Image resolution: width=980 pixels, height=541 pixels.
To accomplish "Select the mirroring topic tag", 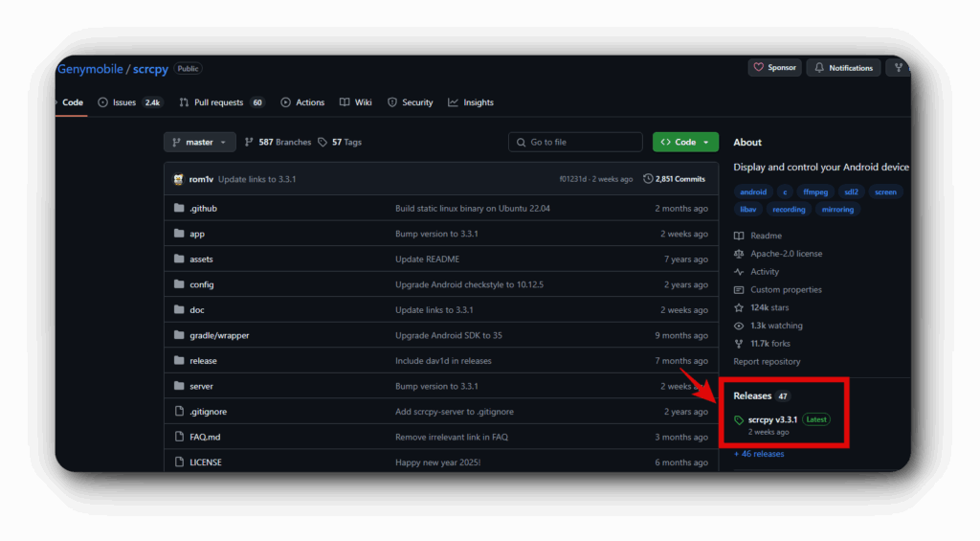I will (x=837, y=210).
